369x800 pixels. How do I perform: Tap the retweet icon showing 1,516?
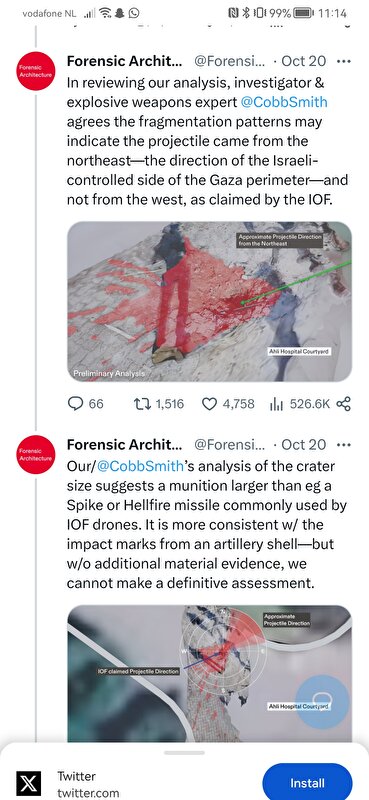(158, 404)
